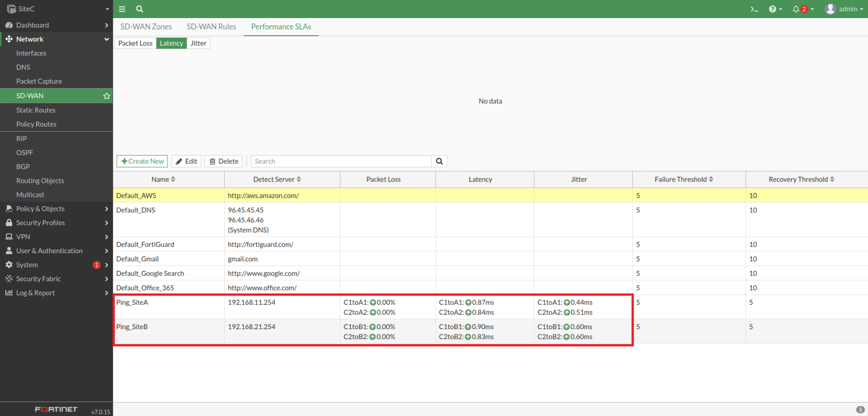Collapse the Network menu chevron
The width and height of the screenshot is (868, 416).
click(x=106, y=39)
